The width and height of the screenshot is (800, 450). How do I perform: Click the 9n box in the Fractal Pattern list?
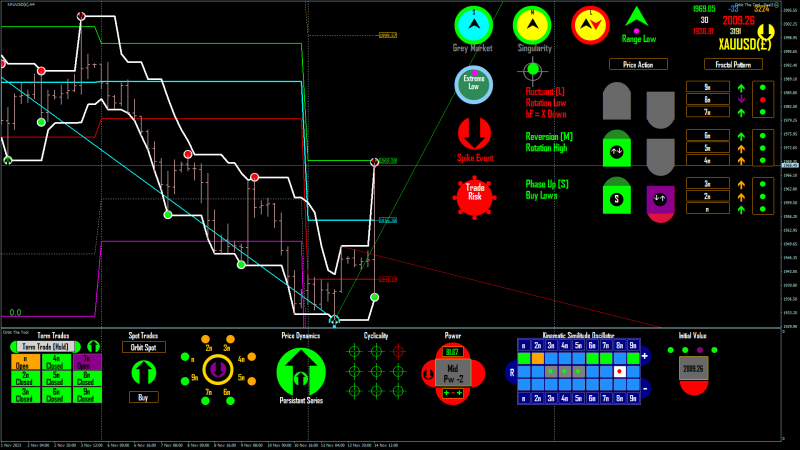(x=707, y=87)
